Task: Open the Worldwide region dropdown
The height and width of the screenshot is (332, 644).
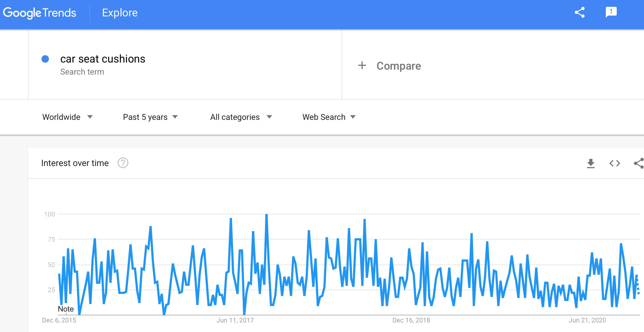Action: click(67, 117)
